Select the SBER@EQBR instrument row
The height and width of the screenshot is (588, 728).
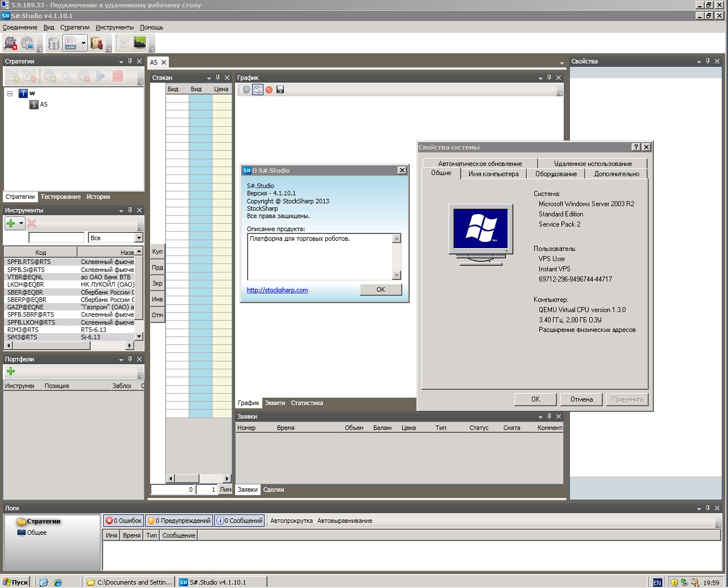click(69, 292)
